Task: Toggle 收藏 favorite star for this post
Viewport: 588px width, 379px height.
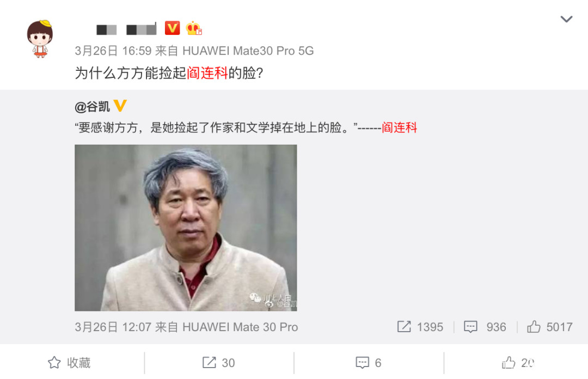Action: click(x=69, y=363)
